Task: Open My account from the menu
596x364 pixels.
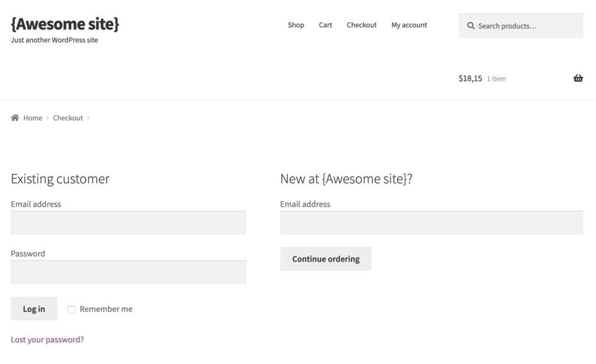Action: 409,25
